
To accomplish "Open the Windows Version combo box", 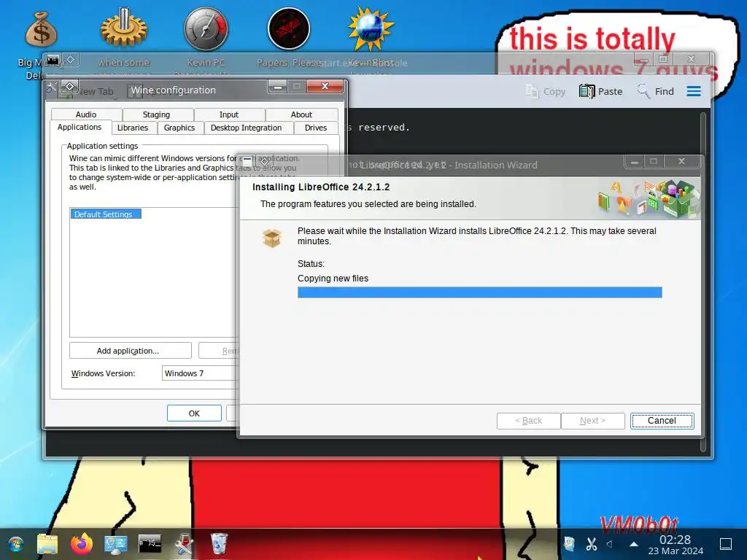I will click(x=200, y=373).
